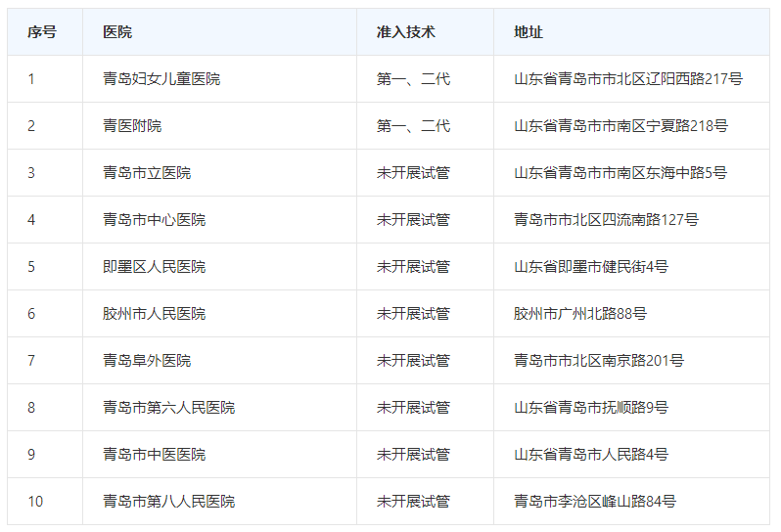The height and width of the screenshot is (532, 781).
Task: Select hospital name 青岛市第六人民医院
Action: (x=168, y=408)
